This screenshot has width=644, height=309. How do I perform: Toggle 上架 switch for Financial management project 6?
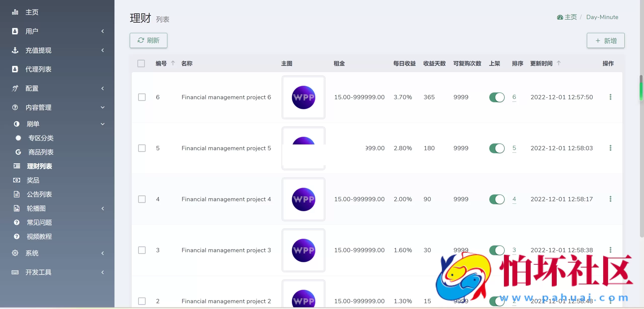pos(497,97)
